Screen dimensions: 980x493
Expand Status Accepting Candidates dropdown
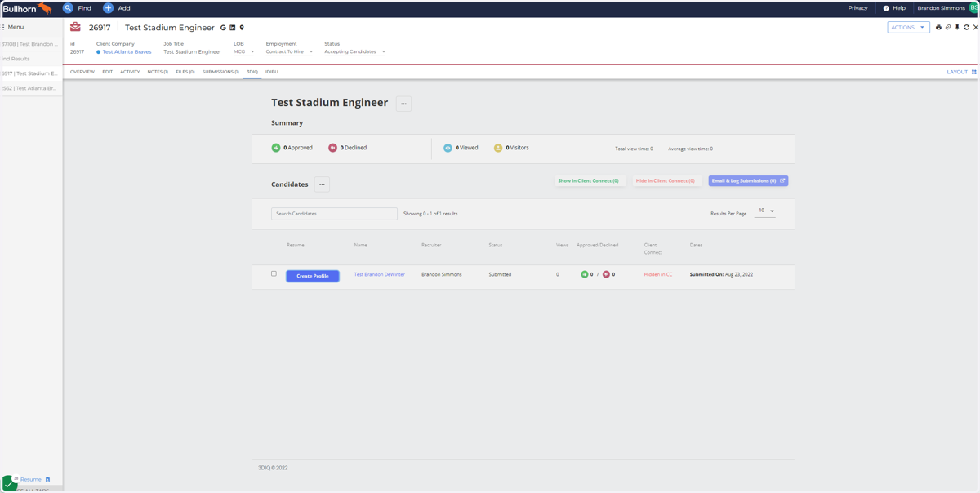pyautogui.click(x=354, y=51)
